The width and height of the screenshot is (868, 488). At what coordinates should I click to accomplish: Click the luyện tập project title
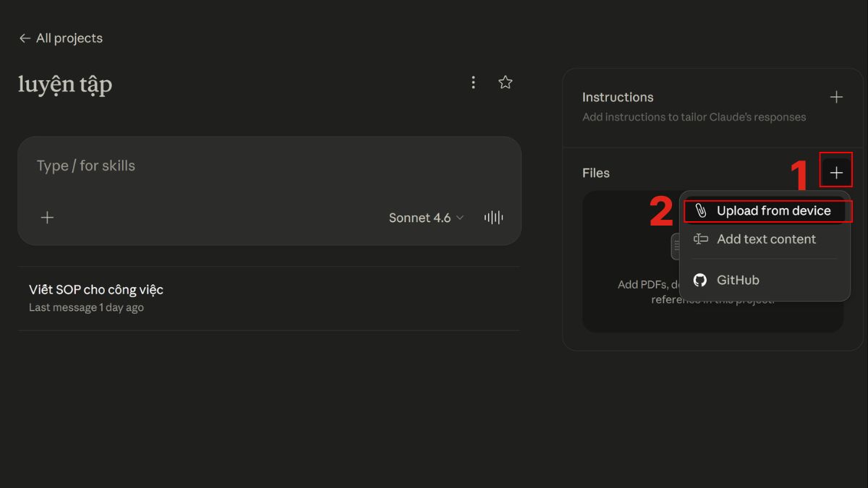pos(65,85)
